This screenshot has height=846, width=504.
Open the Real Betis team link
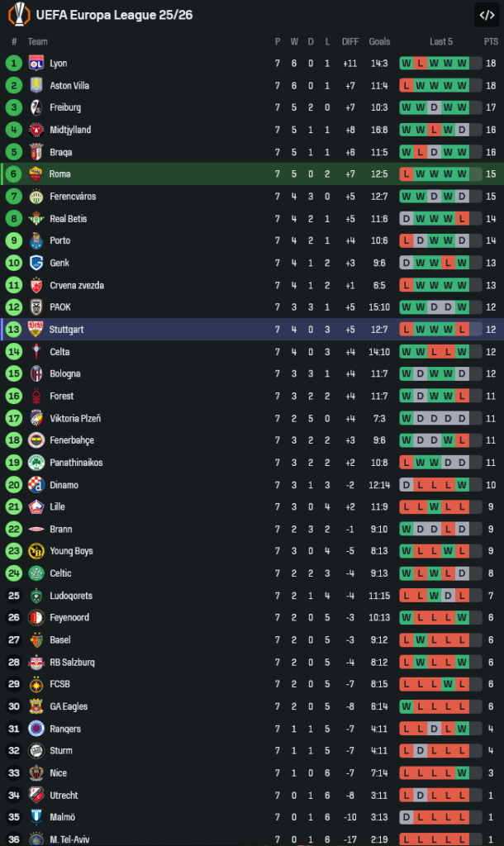[68, 219]
